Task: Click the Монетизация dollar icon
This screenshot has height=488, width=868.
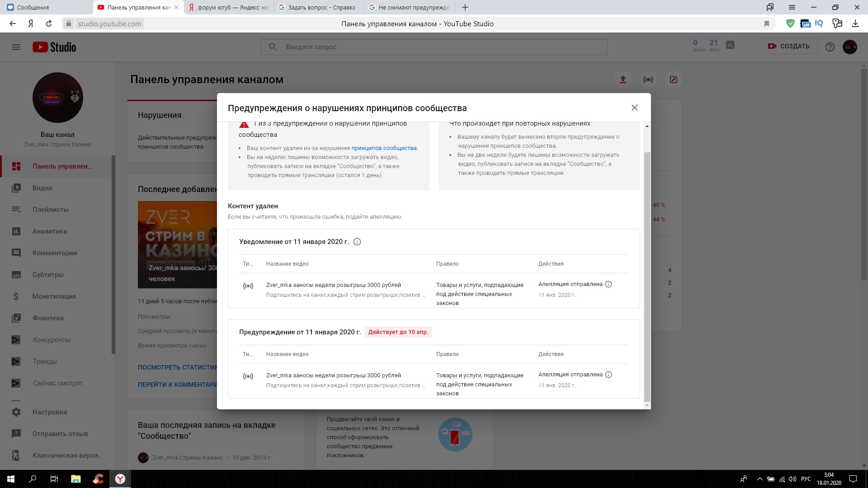Action: [x=16, y=296]
